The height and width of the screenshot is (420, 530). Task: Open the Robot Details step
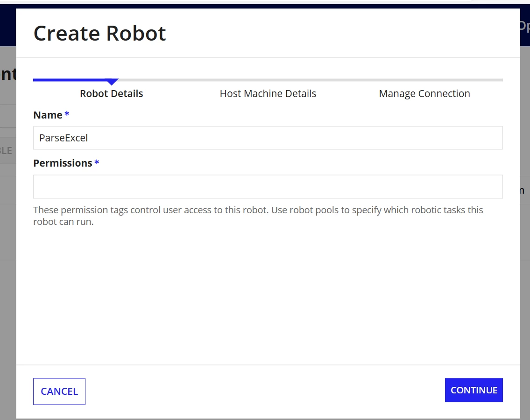(112, 94)
